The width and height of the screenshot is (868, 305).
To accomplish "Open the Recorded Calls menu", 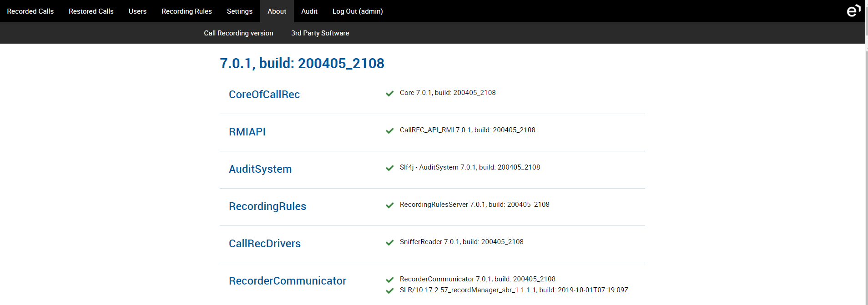I will coord(30,11).
